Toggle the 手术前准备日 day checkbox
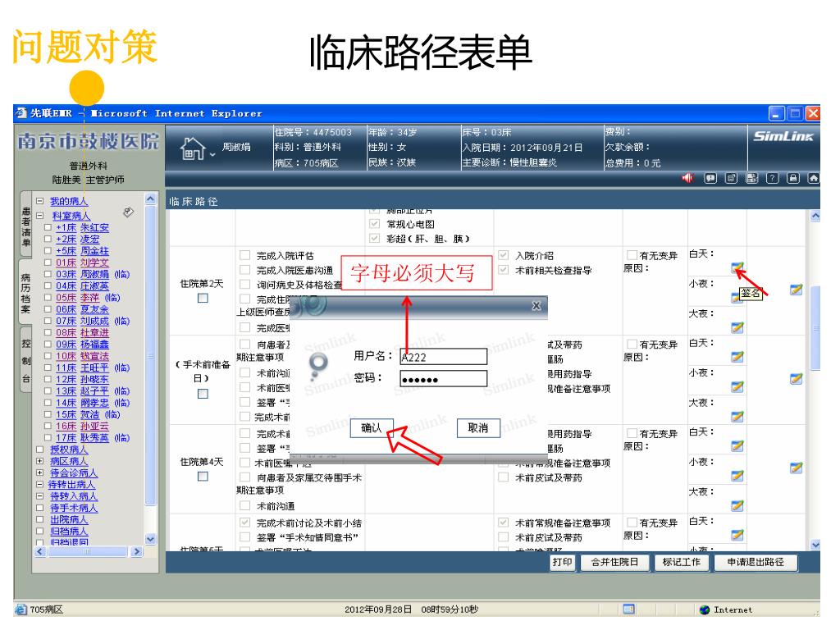The width and height of the screenshot is (840, 630). [x=203, y=394]
